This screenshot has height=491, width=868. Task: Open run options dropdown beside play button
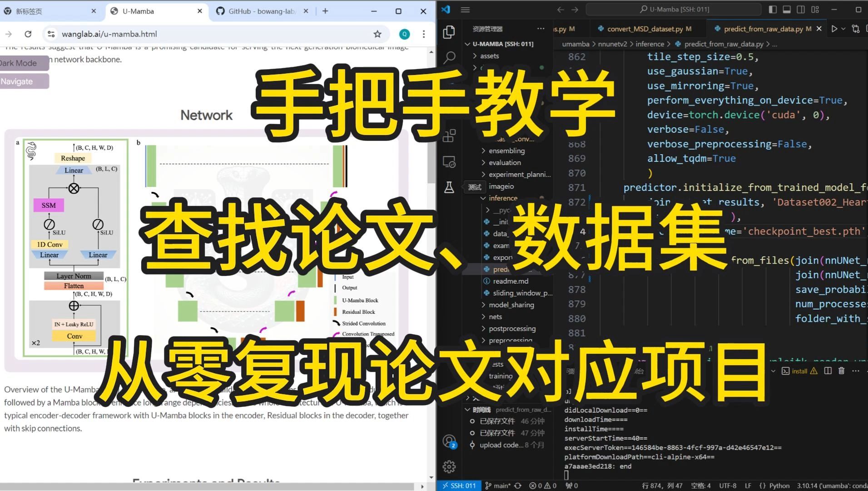[x=843, y=29]
